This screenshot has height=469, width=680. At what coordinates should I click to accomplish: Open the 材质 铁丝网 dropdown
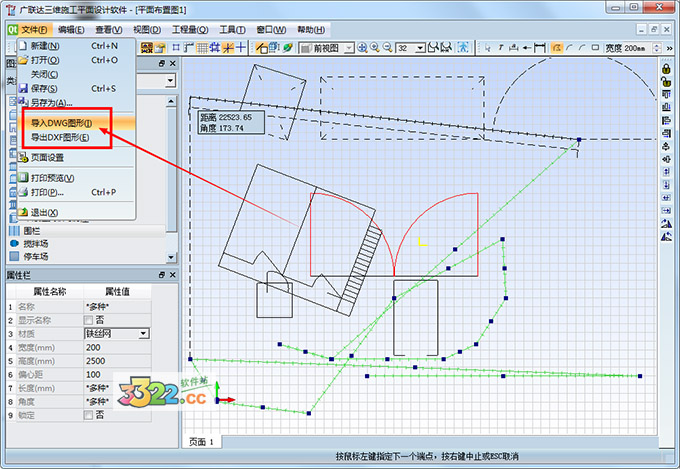[x=144, y=333]
